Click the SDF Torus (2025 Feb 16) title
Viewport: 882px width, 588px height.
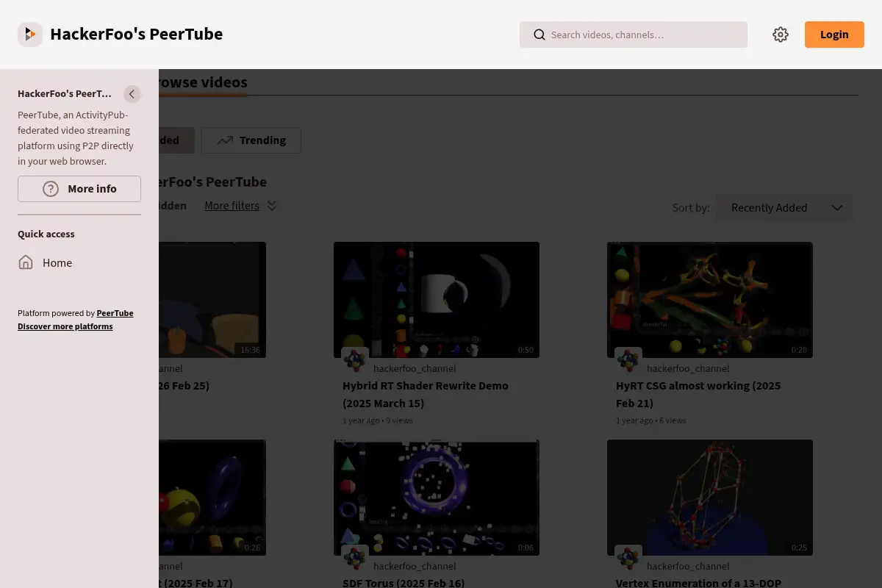[404, 583]
